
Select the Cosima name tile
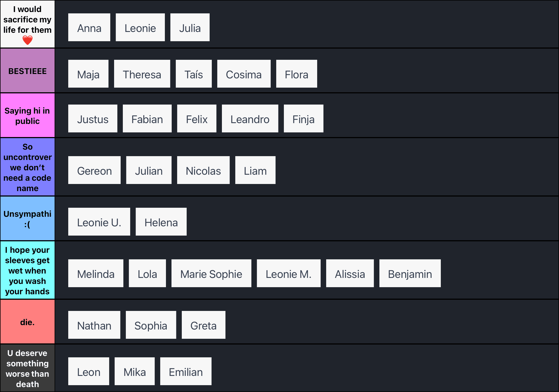point(244,74)
